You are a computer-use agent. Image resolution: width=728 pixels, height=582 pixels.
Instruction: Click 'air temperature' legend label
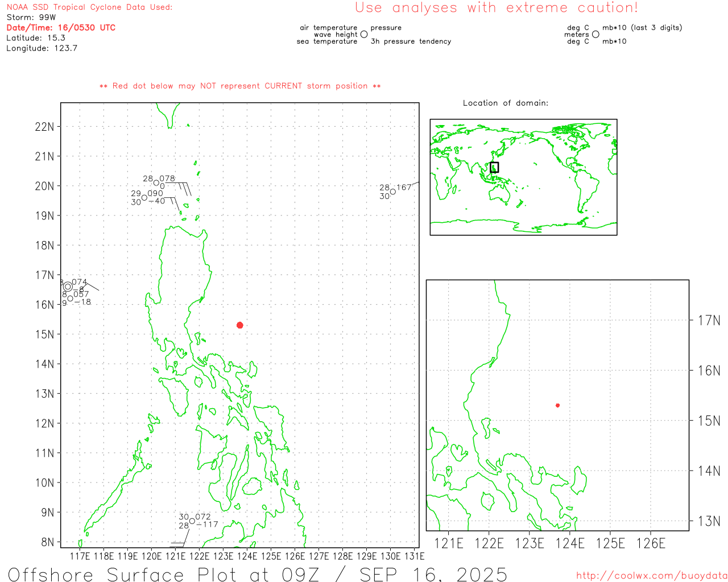[329, 27]
